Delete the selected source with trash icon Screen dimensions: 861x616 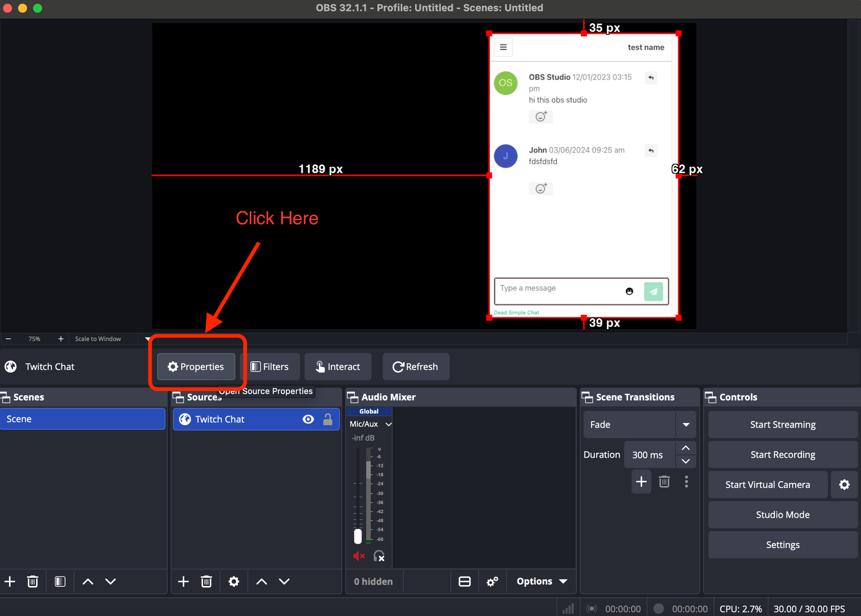(206, 582)
